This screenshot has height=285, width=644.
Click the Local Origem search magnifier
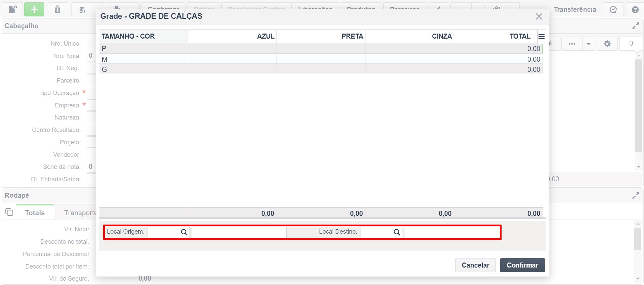click(x=184, y=232)
